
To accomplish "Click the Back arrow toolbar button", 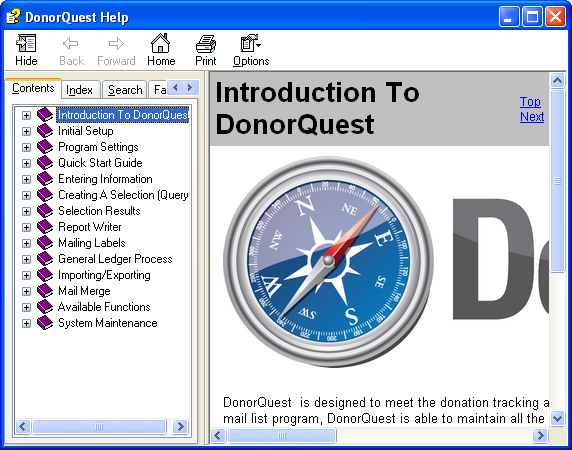I will tap(71, 43).
